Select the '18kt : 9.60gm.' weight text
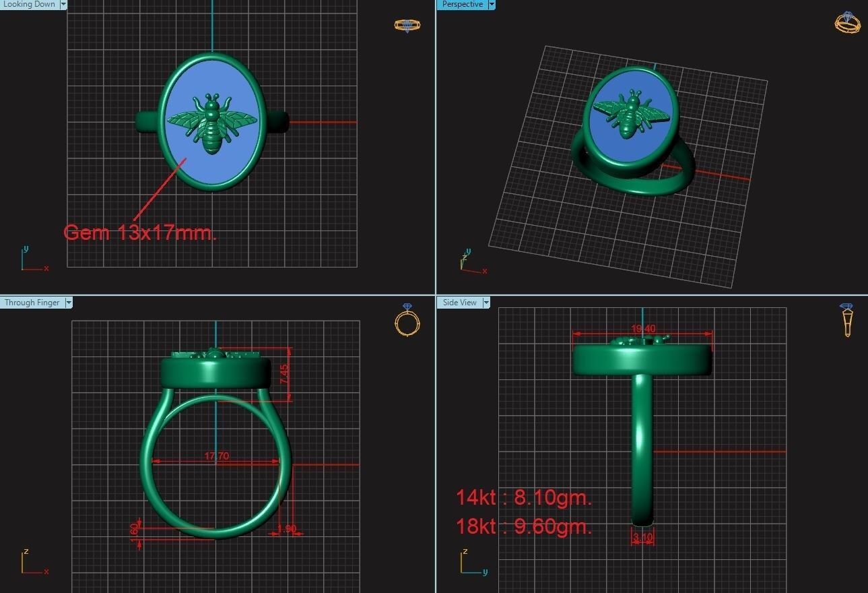Viewport: 868px width, 593px height. pos(524,526)
